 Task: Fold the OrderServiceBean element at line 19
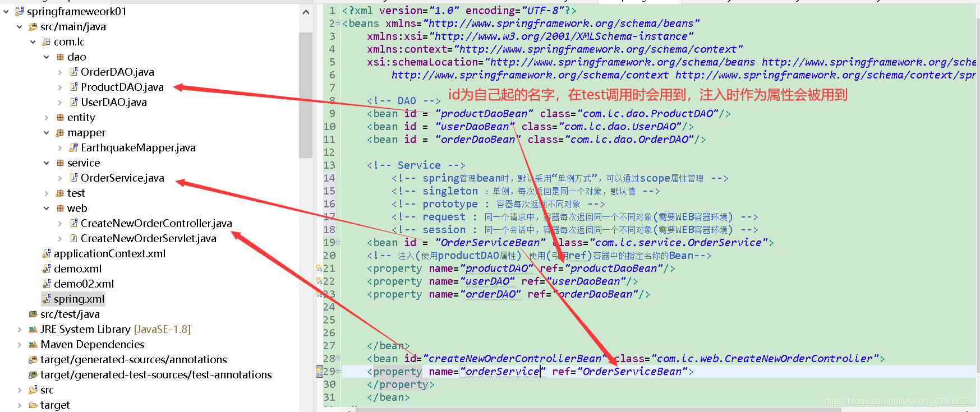point(338,242)
